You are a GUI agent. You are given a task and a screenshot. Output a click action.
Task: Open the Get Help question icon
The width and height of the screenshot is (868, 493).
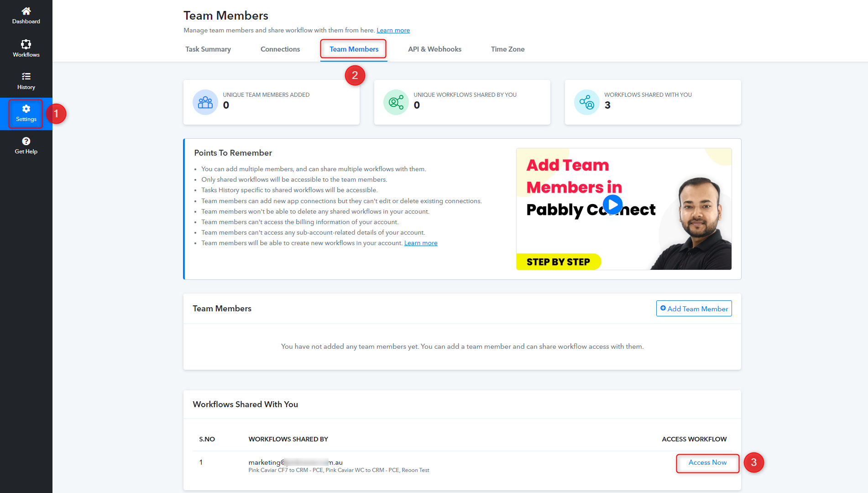[x=26, y=141]
